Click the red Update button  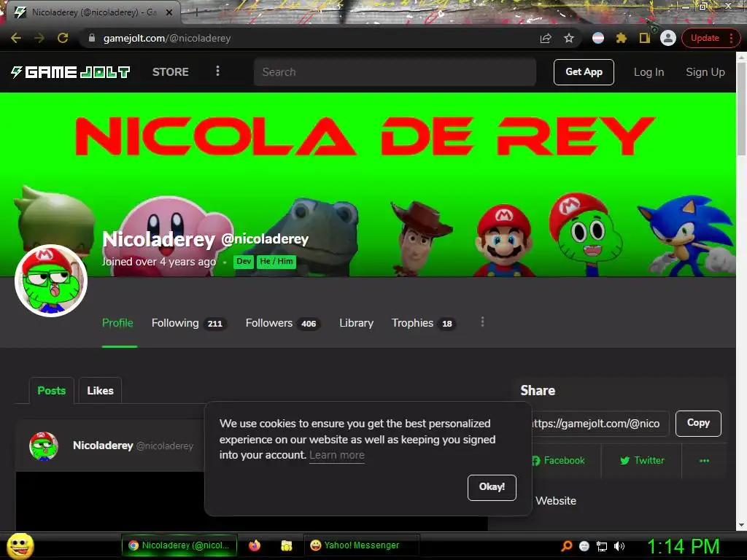click(x=705, y=38)
